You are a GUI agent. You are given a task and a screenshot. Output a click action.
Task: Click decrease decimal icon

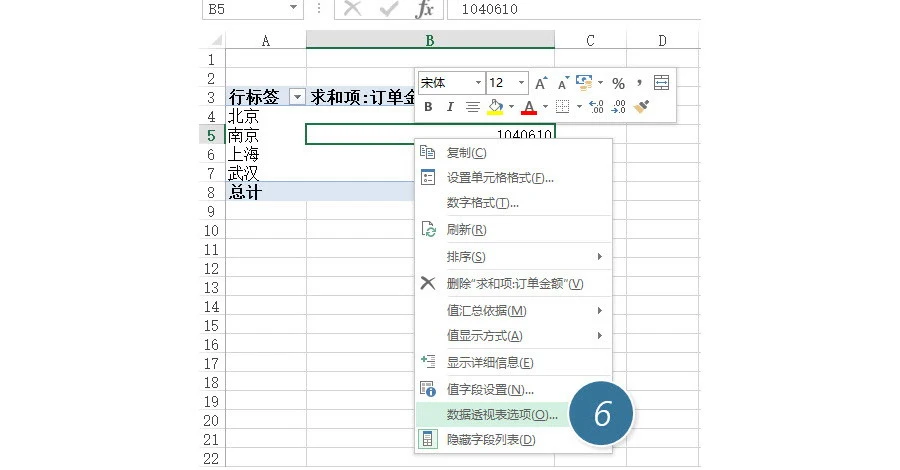tap(619, 107)
